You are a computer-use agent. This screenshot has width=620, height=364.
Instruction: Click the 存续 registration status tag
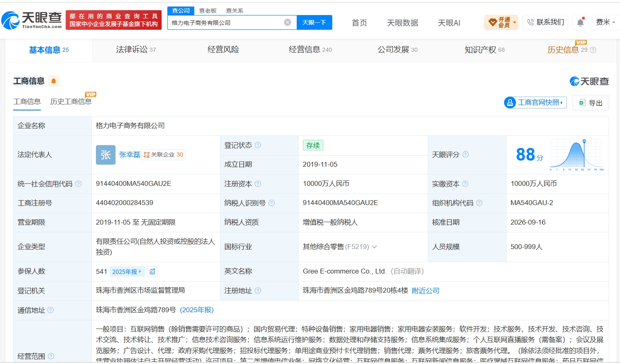tap(313, 146)
